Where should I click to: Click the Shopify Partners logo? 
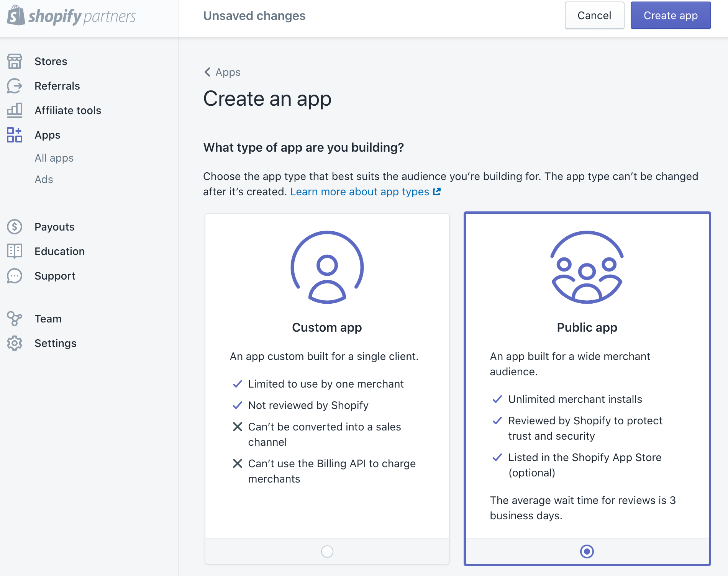(71, 16)
